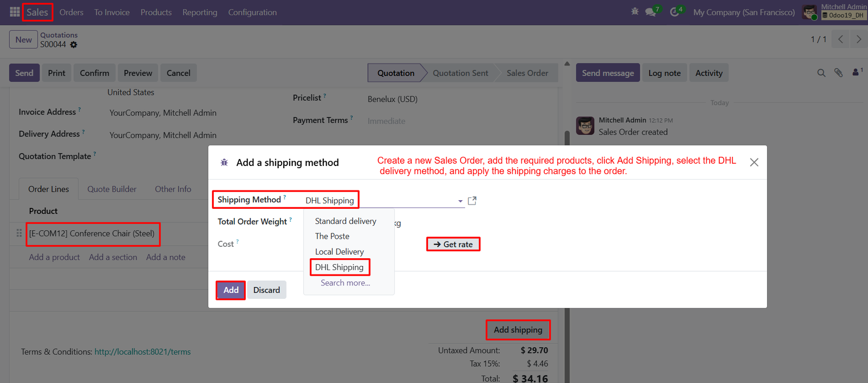This screenshot has width=868, height=383.
Task: Go to the previous record arrow
Action: pyautogui.click(x=840, y=39)
